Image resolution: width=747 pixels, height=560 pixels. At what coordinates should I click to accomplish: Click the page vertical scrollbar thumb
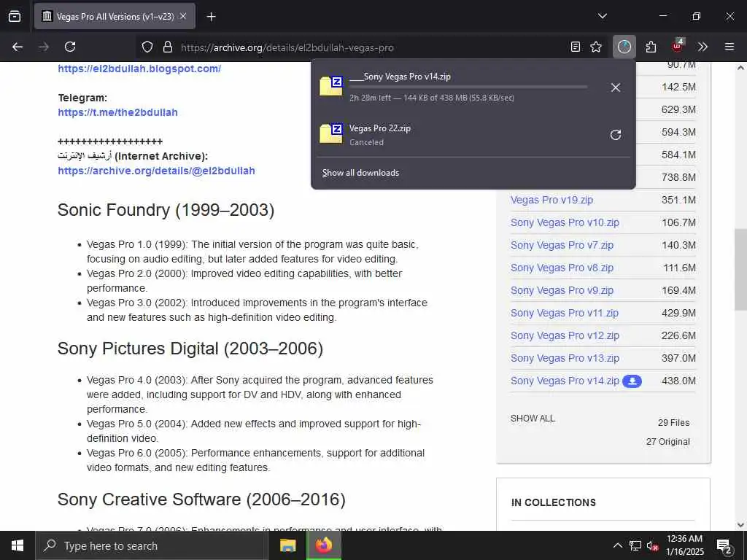740,269
